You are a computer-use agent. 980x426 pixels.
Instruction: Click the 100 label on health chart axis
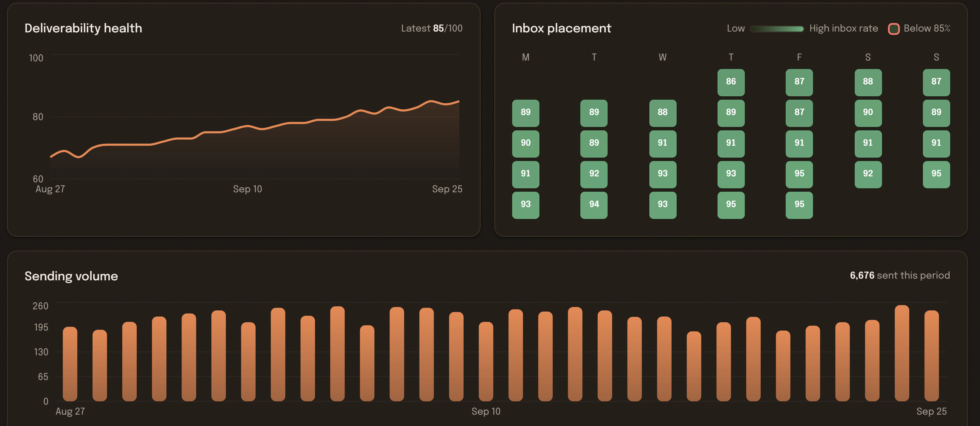(x=36, y=58)
